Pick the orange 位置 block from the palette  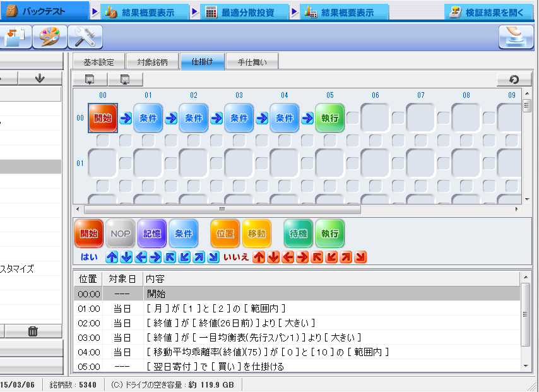[225, 234]
